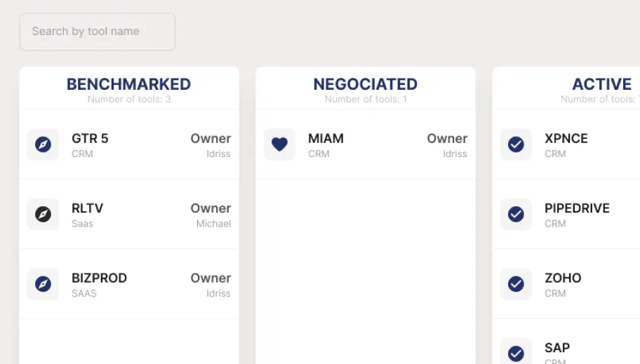Open the PIPEDRIVE tool name
640x364 pixels.
(577, 208)
